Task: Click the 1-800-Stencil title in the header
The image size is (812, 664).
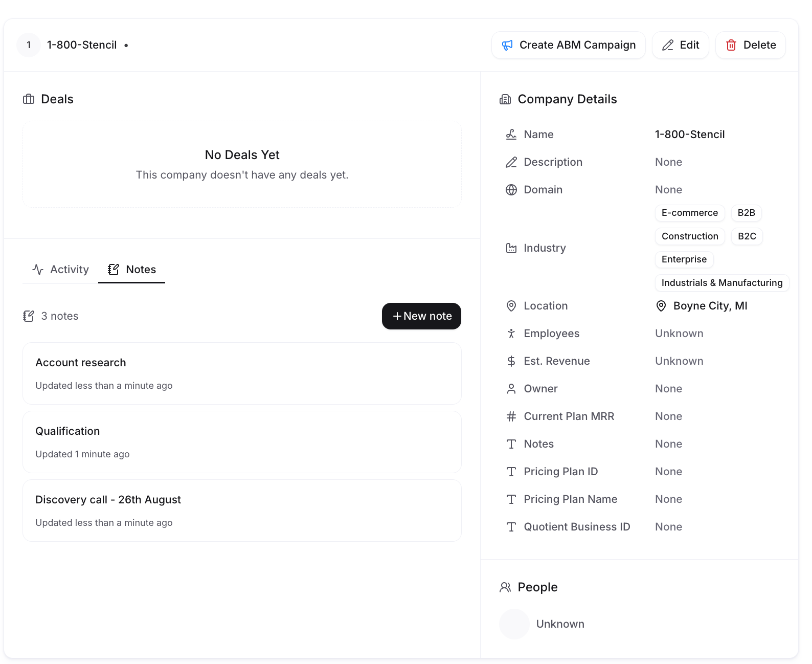Action: [x=82, y=45]
